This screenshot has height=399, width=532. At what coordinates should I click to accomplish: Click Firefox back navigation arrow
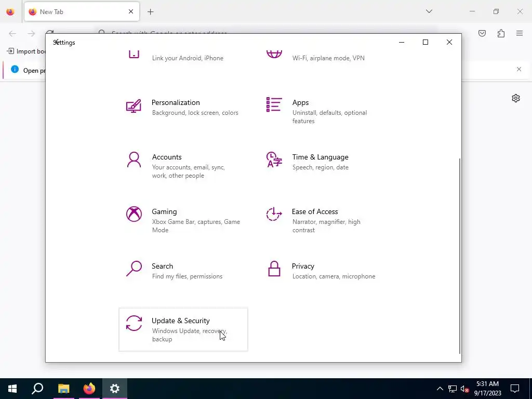[12, 33]
